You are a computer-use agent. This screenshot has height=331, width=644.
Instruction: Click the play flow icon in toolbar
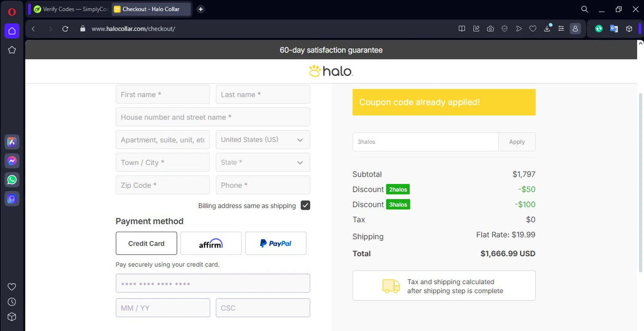(519, 29)
